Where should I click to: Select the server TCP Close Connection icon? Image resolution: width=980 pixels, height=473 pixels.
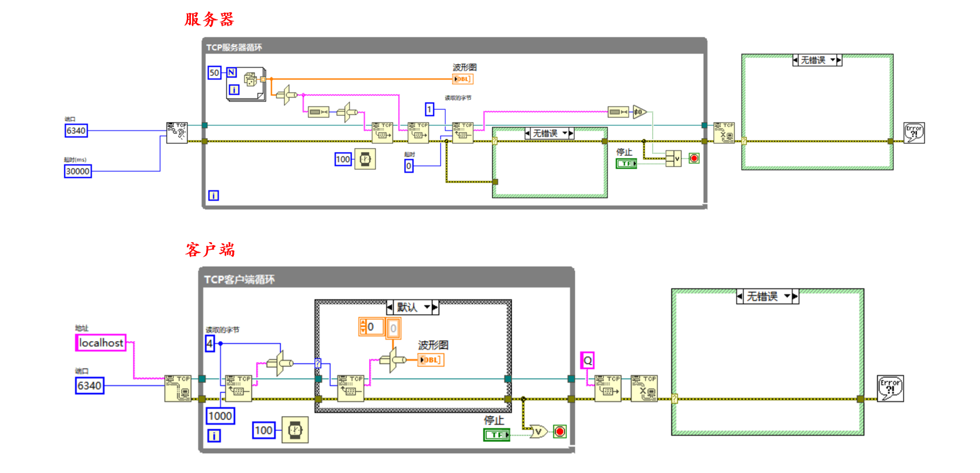pos(724,133)
